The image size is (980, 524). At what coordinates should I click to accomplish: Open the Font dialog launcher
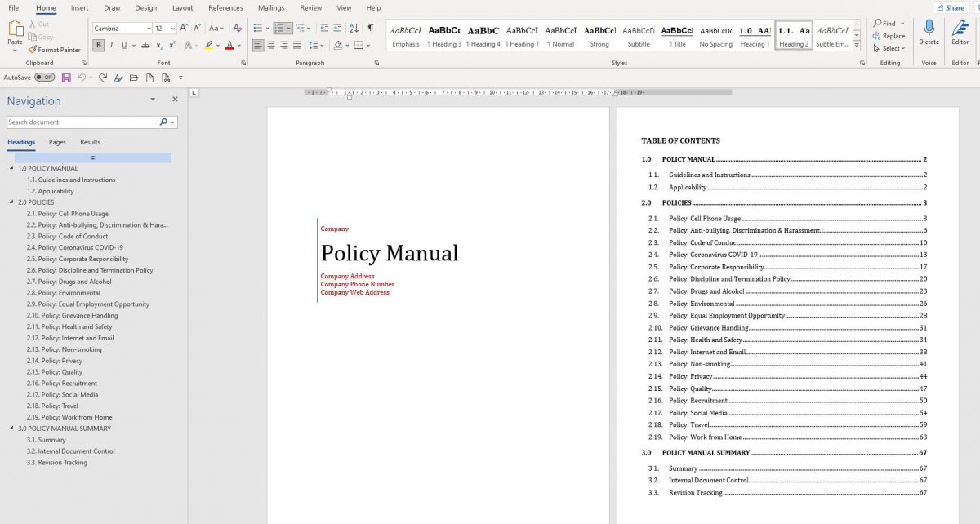243,63
